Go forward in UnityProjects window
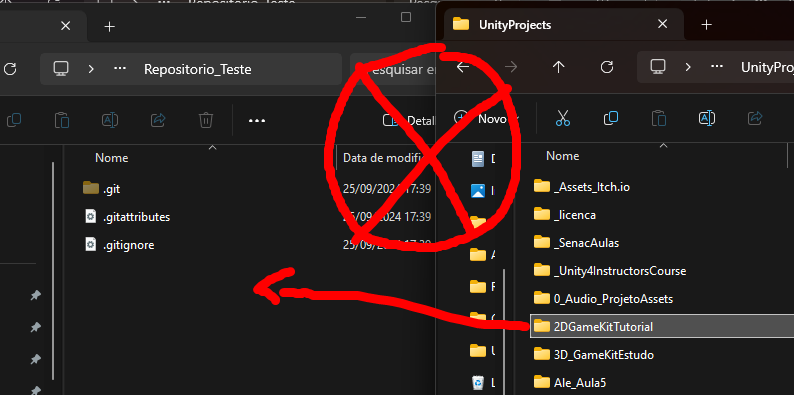This screenshot has width=794, height=395. pyautogui.click(x=511, y=67)
